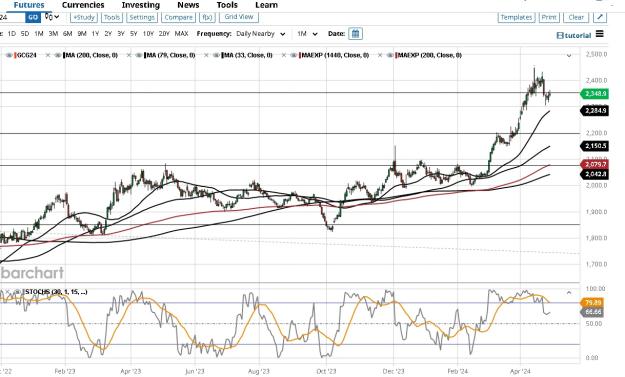625x377 pixels.
Task: Open the tutorial link
Action: (574, 35)
